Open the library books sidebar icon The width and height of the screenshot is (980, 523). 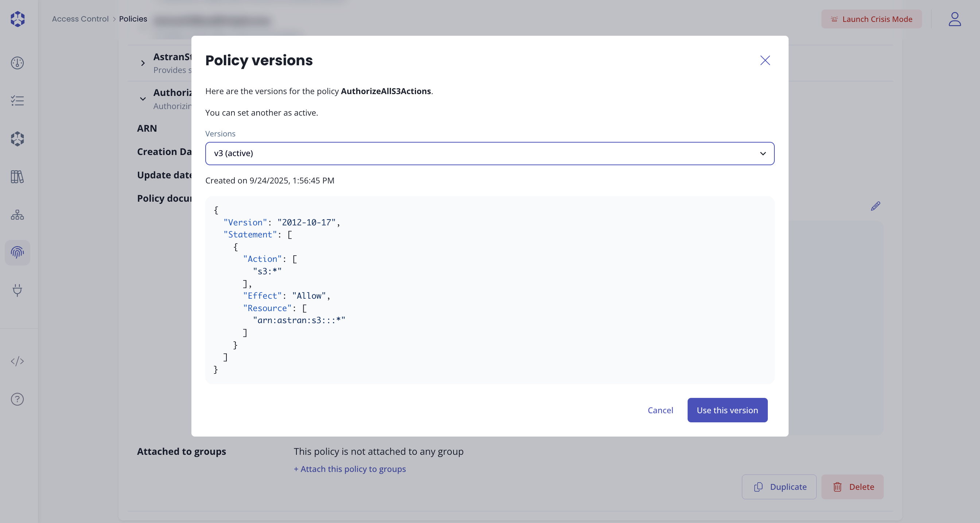click(x=17, y=177)
